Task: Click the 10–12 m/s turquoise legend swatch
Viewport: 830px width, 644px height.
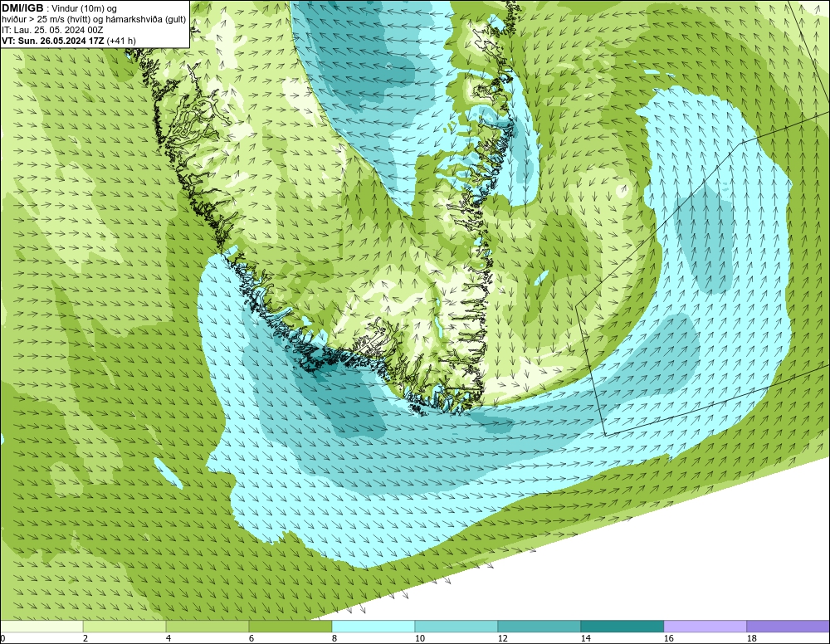Action: tap(456, 627)
